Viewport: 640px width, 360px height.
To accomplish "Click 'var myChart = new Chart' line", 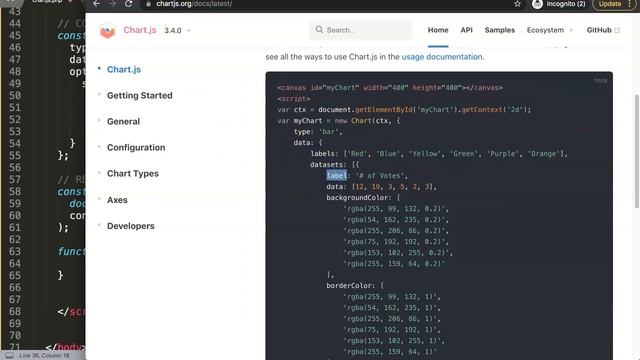I will [339, 121].
